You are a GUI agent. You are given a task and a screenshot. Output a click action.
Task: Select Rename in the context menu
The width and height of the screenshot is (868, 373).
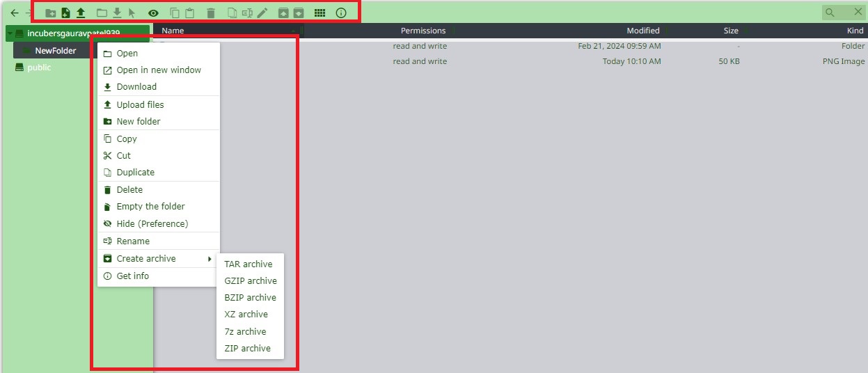(159, 241)
